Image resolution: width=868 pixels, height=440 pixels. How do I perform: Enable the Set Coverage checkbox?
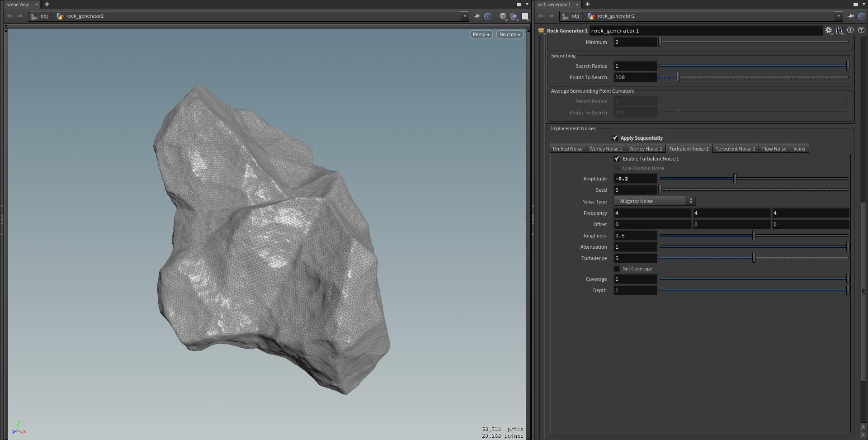[x=617, y=269]
